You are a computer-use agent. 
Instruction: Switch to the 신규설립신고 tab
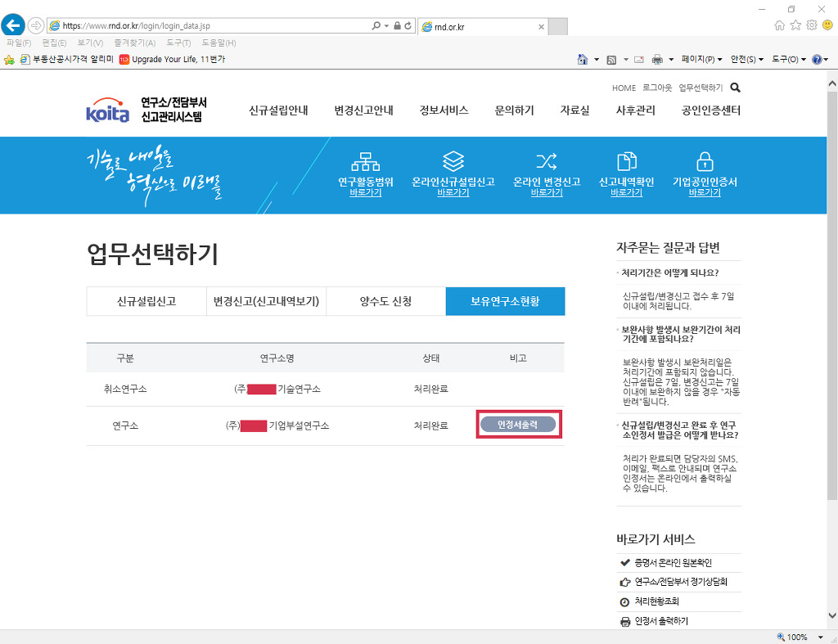click(146, 301)
